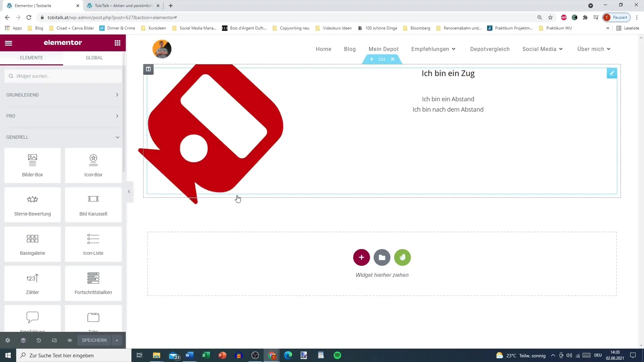Reload the page
This screenshot has height=362, width=644.
coord(29,17)
